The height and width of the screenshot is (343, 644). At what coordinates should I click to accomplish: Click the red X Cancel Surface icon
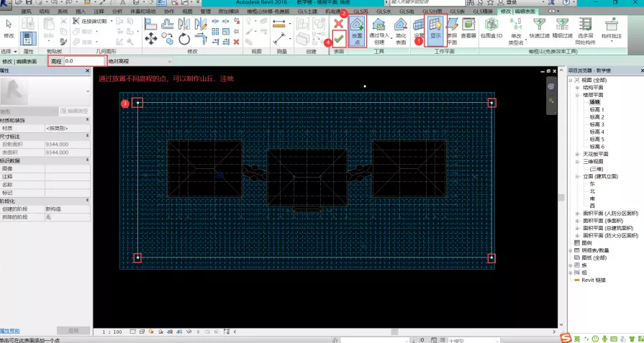pyautogui.click(x=338, y=24)
